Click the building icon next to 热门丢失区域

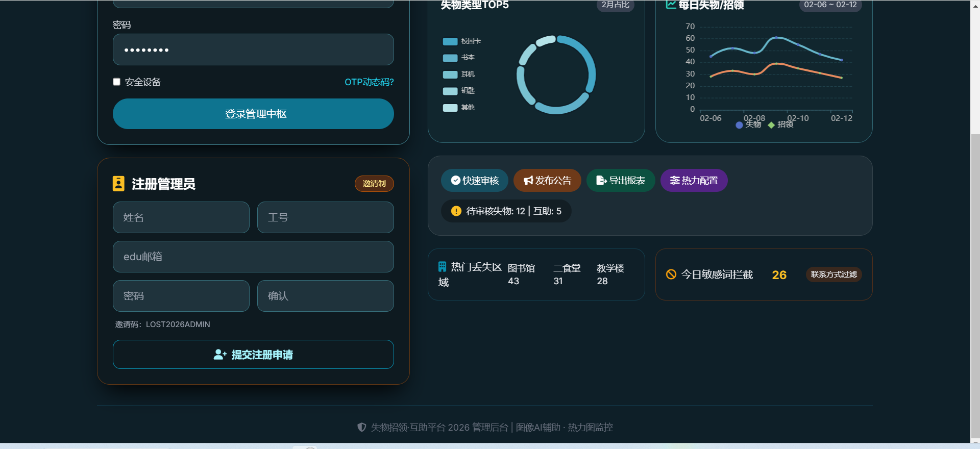click(x=442, y=266)
